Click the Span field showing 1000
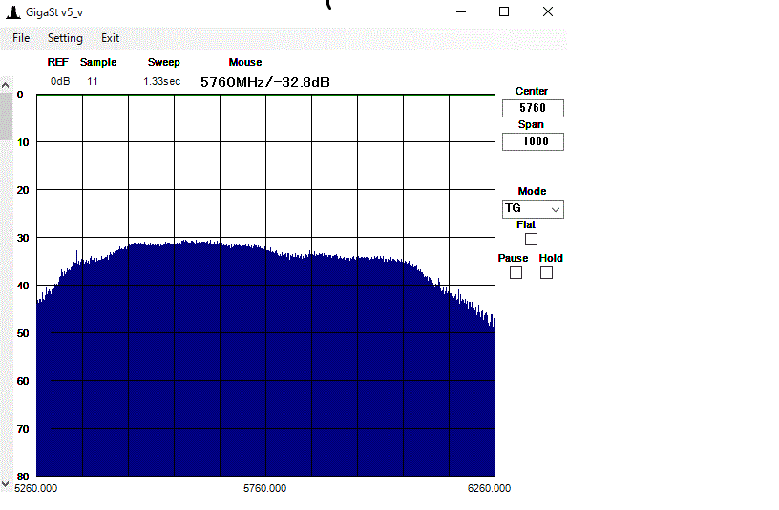This screenshot has height=510, width=779. point(532,142)
